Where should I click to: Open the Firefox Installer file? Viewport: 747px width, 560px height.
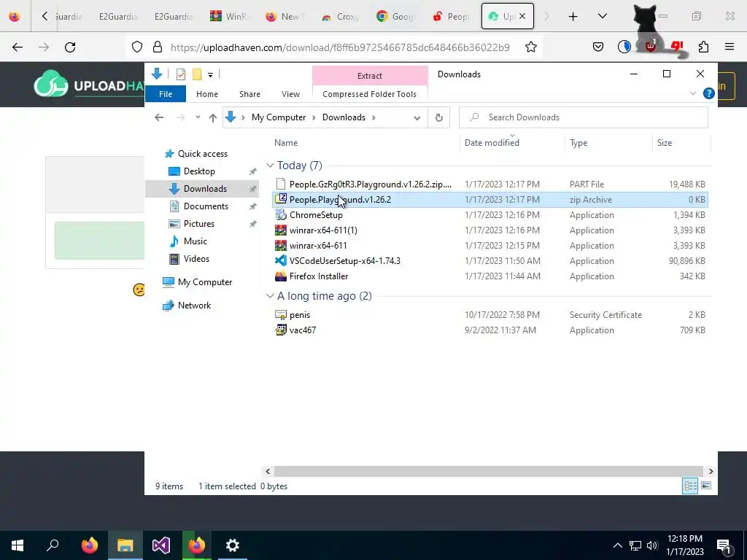pyautogui.click(x=318, y=276)
